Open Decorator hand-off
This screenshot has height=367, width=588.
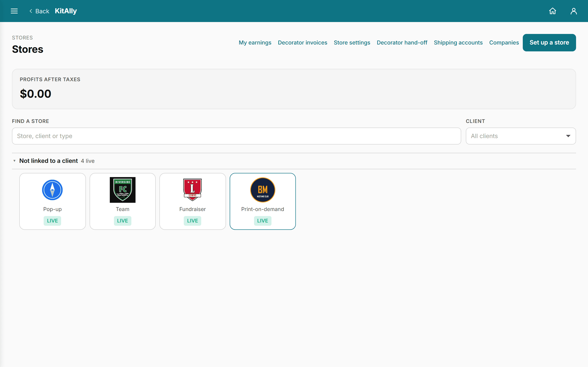pyautogui.click(x=402, y=43)
